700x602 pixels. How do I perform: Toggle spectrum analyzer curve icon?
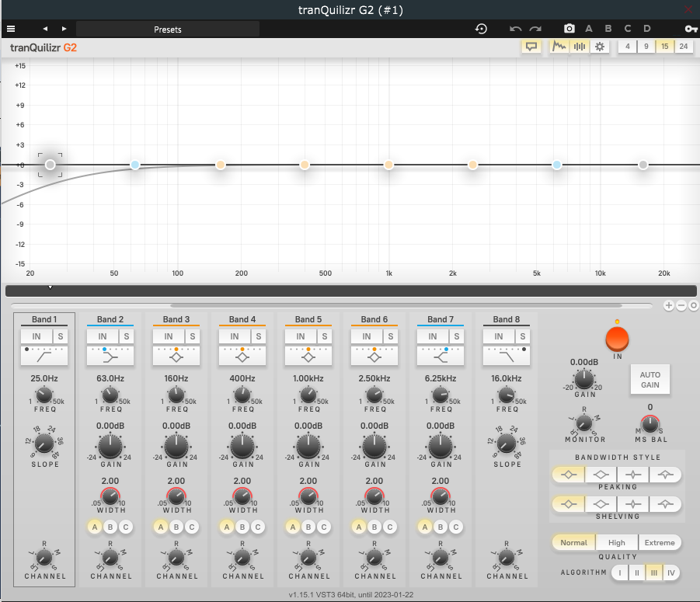(559, 47)
